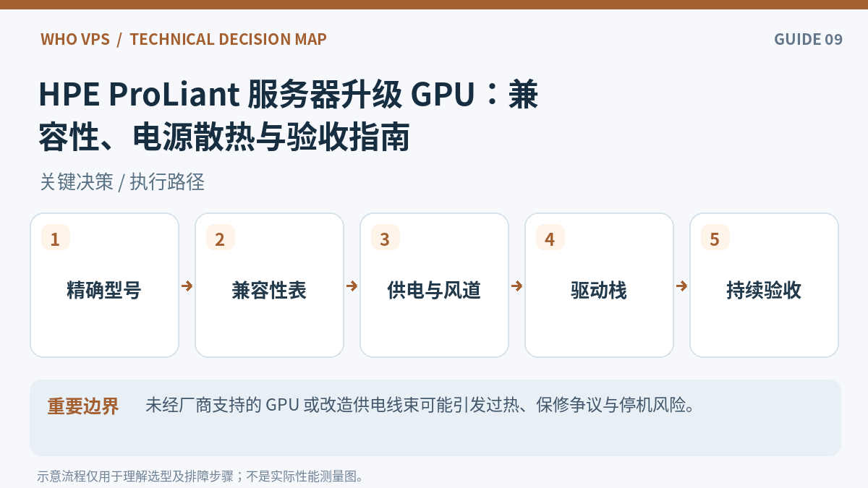Image resolution: width=868 pixels, height=488 pixels.
Task: Select the step 1 card 精确型号
Action: click(104, 285)
